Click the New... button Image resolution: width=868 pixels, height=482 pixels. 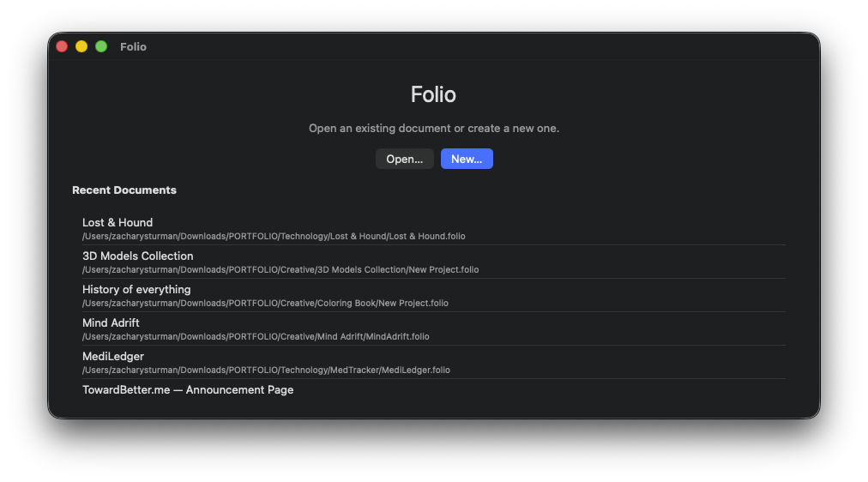click(467, 159)
